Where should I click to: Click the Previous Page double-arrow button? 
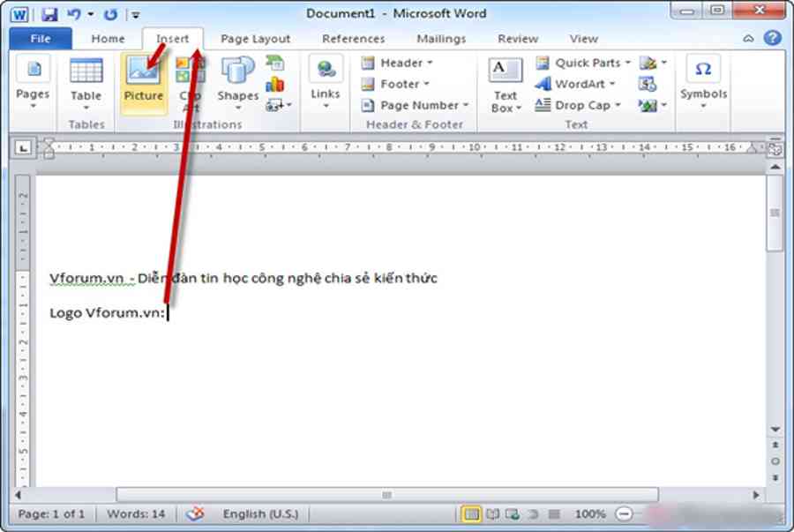click(775, 445)
